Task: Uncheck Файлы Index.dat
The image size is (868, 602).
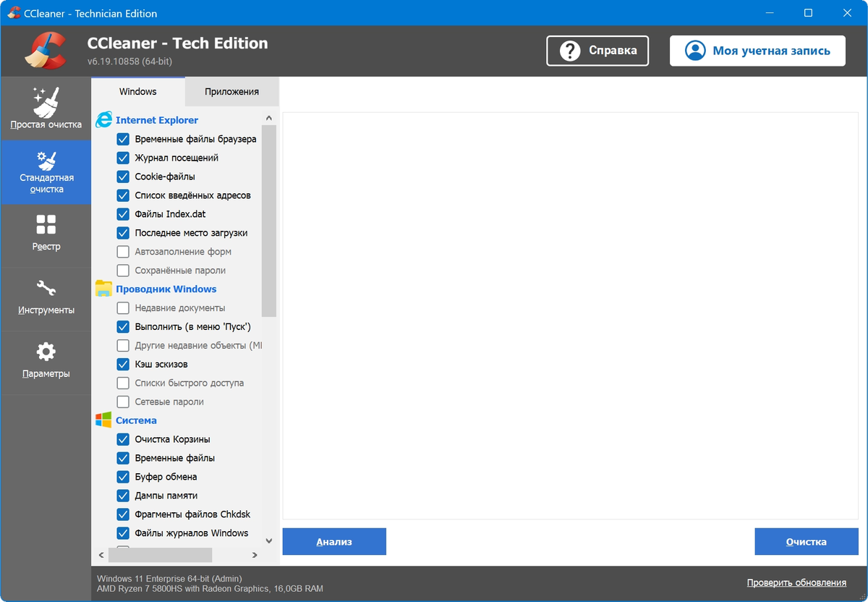Action: (123, 214)
